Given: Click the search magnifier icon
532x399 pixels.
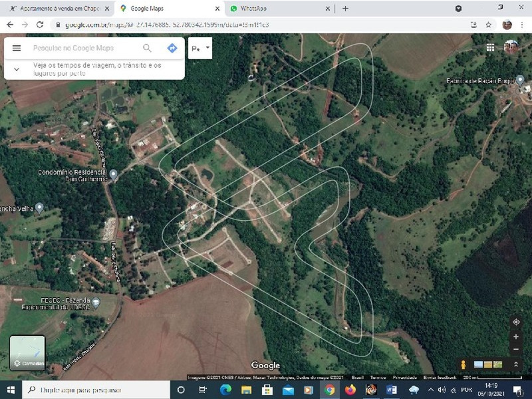Looking at the screenshot, I should [146, 48].
